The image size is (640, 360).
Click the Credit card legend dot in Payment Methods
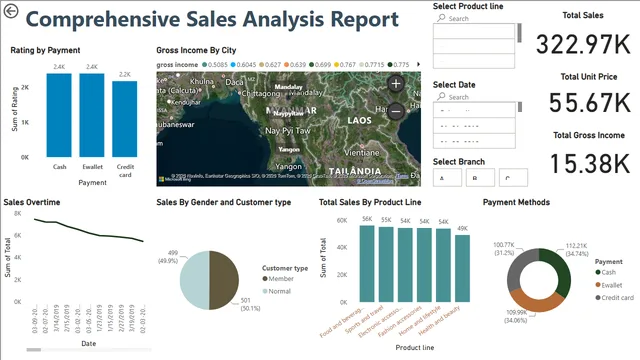(598, 298)
